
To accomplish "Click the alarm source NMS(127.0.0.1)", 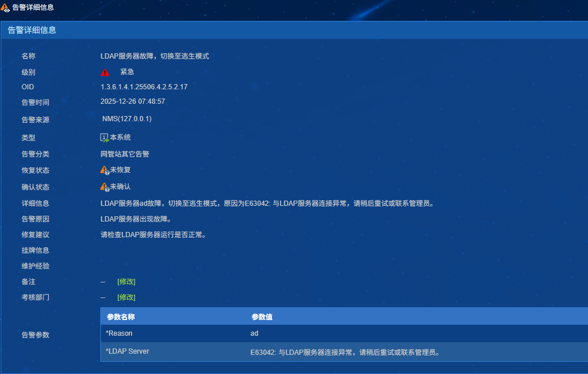I will [127, 119].
